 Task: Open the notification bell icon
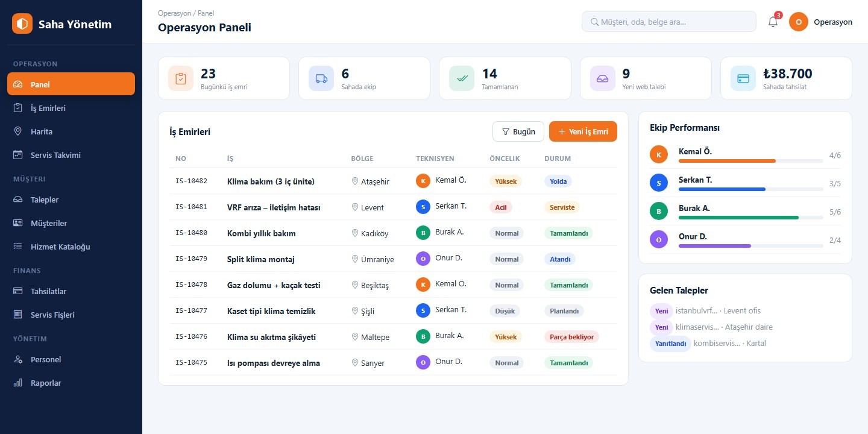click(x=773, y=22)
